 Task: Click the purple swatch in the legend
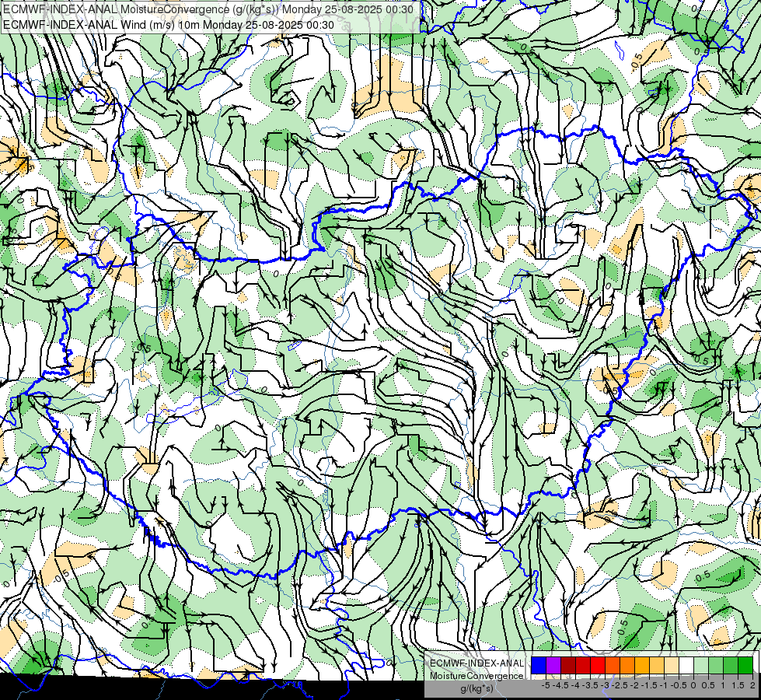click(553, 665)
